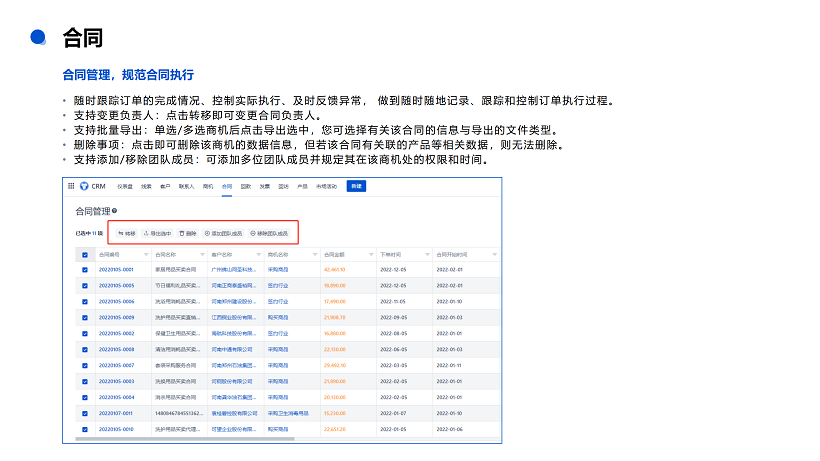
Task: Click the 添加团队成员 button
Action: [224, 234]
